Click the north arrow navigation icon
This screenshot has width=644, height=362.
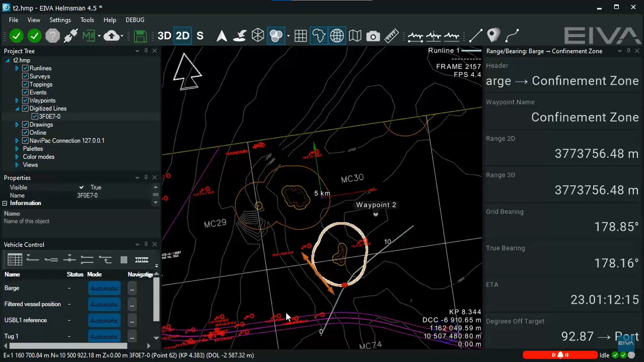221,36
